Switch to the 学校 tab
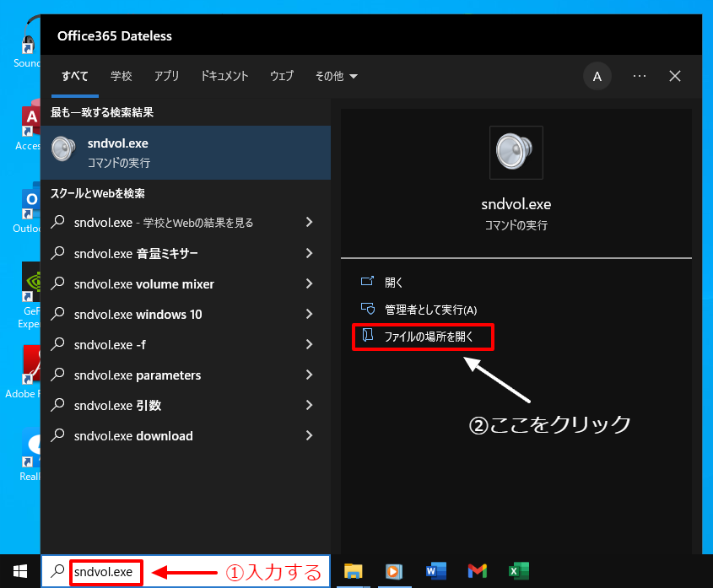Viewport: 713px width, 588px height. [121, 76]
